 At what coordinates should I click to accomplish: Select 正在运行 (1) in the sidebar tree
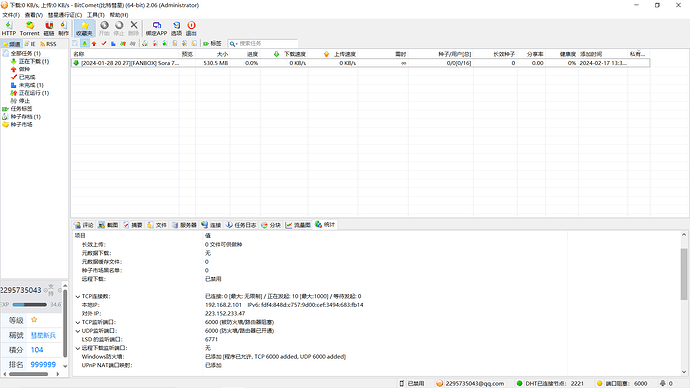click(x=30, y=93)
